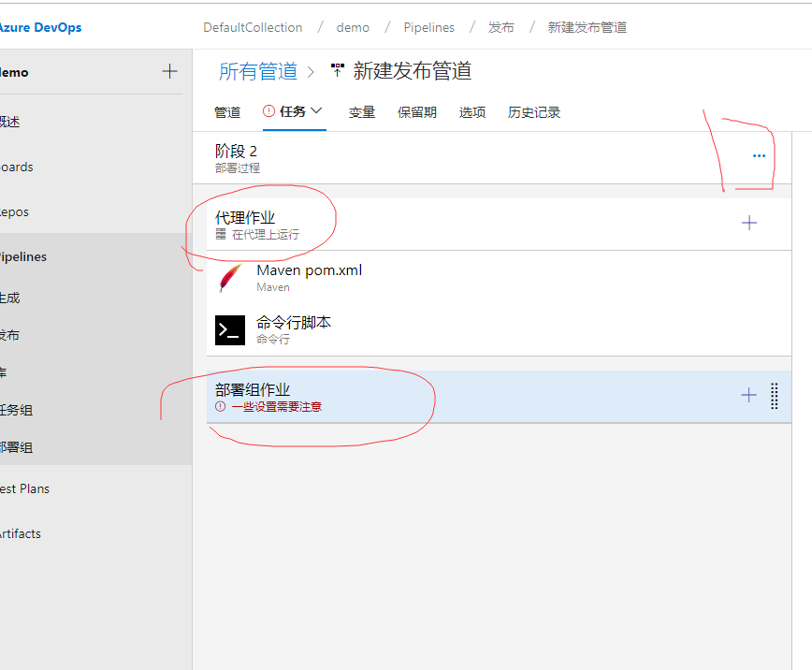This screenshot has width=812, height=670.
Task: Expand the 任务 tab dropdown chevron
Action: point(316,110)
